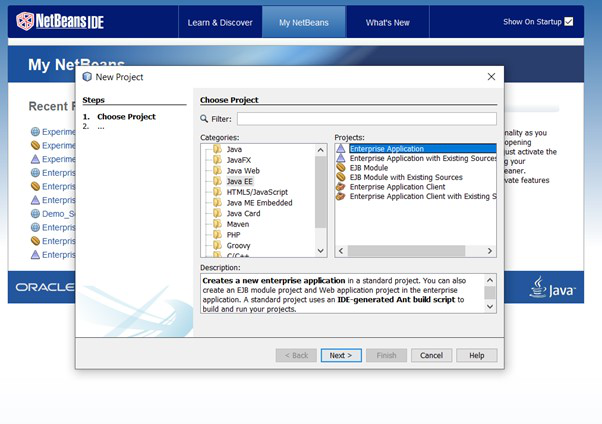Select the Enterprise Application project type
The width and height of the screenshot is (602, 424).
click(422, 149)
